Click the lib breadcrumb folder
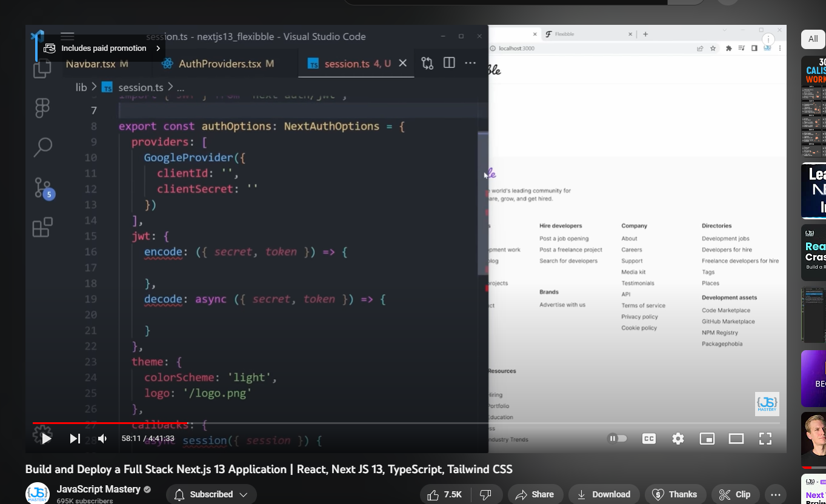Image resolution: width=826 pixels, height=504 pixels. tap(81, 87)
